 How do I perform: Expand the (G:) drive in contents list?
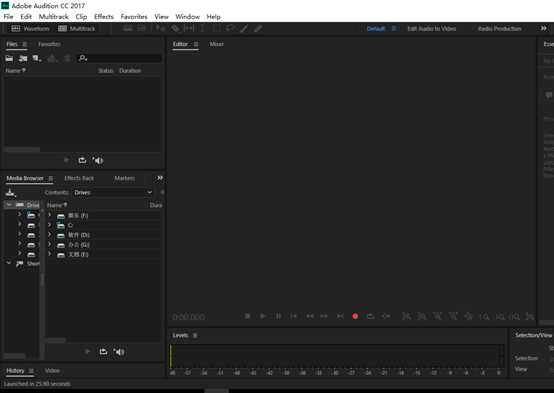[x=50, y=244]
